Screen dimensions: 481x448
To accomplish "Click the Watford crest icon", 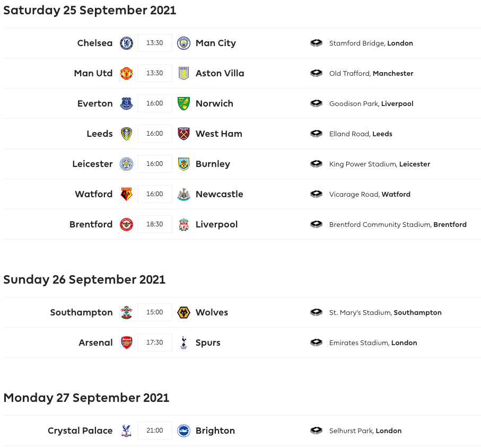I will point(126,194).
